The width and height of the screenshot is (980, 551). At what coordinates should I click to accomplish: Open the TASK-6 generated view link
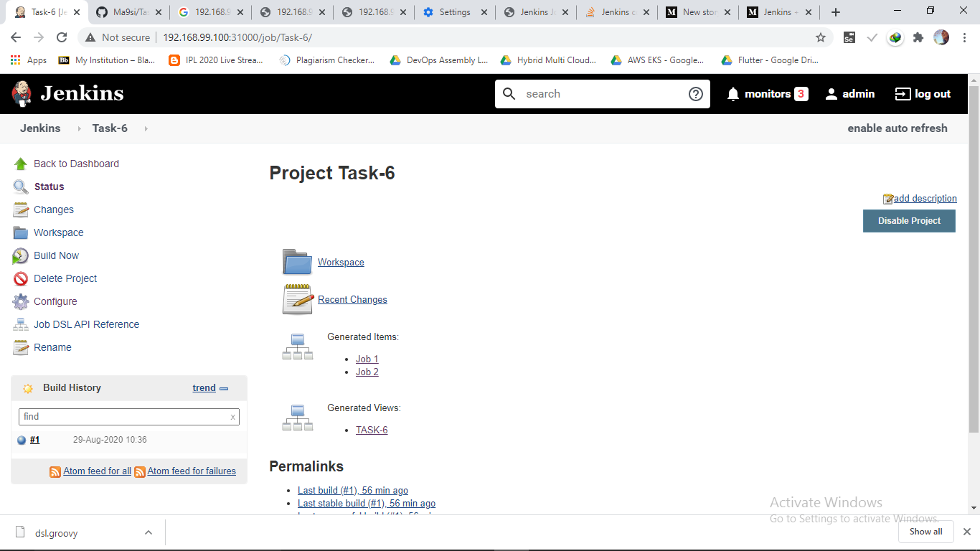[372, 430]
